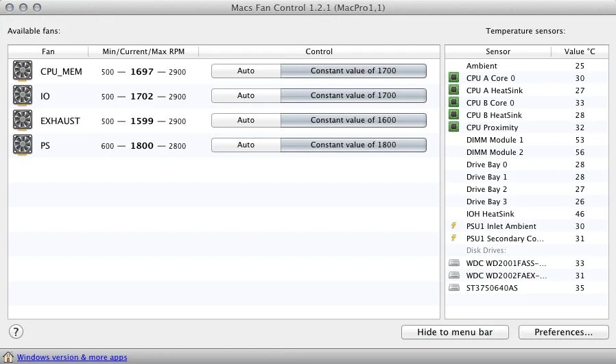Set EXHAUST fan to Auto
This screenshot has height=364, width=616.
pos(246,120)
